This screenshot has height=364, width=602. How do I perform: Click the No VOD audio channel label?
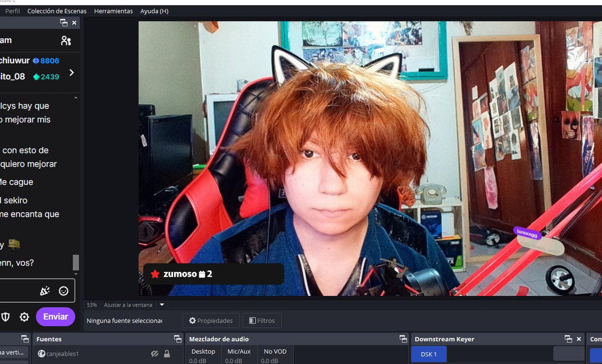tap(275, 351)
